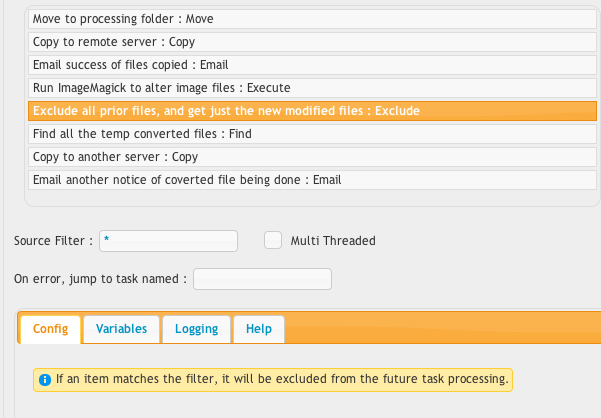Click the Source Filter label
The height and width of the screenshot is (418, 601).
(53, 241)
